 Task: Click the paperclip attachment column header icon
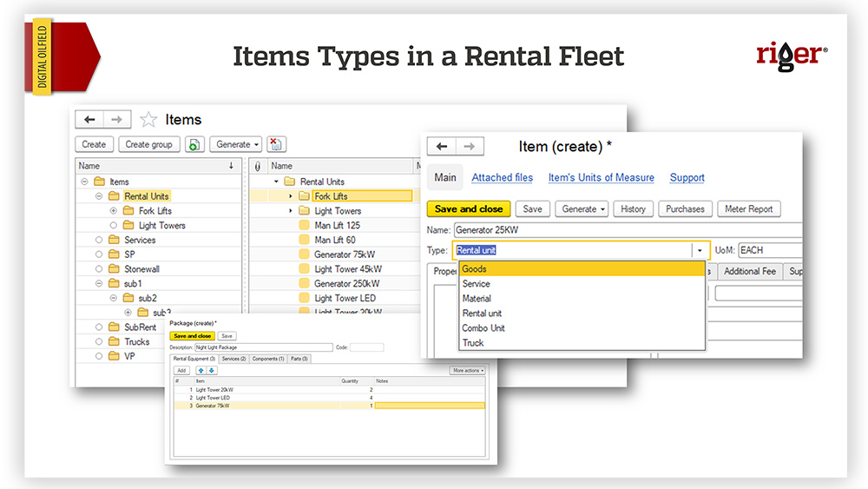click(257, 166)
